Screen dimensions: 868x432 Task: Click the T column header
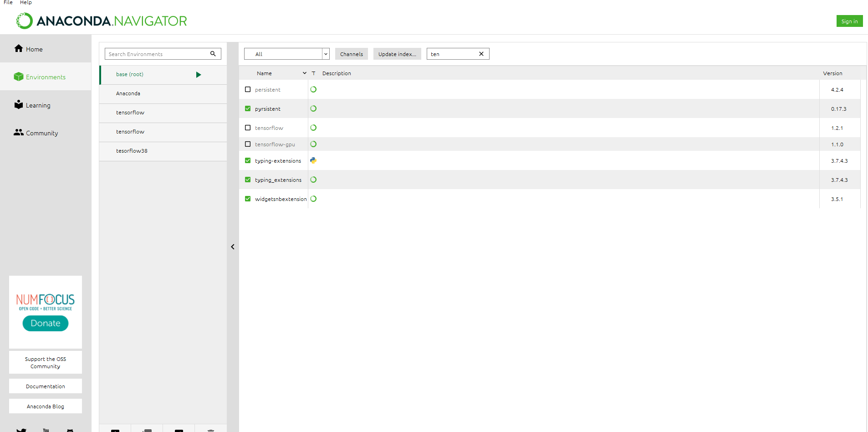click(313, 73)
